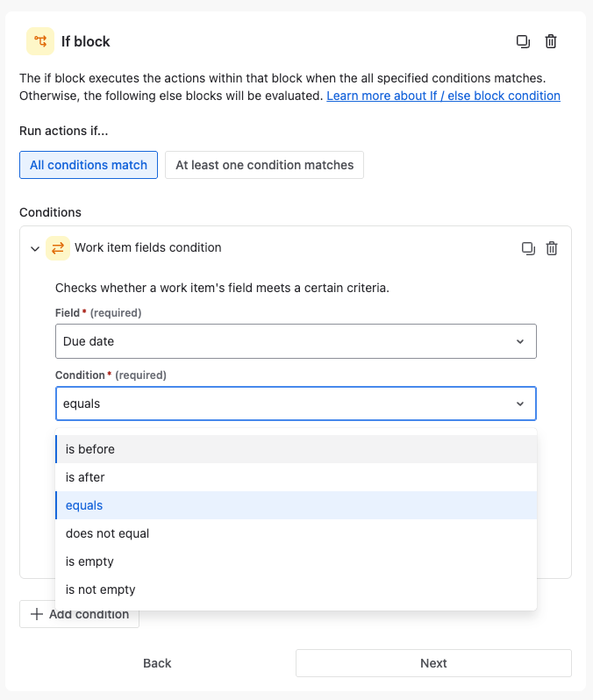Pick the "equals" option in list
593x700 pixels.
tap(296, 505)
